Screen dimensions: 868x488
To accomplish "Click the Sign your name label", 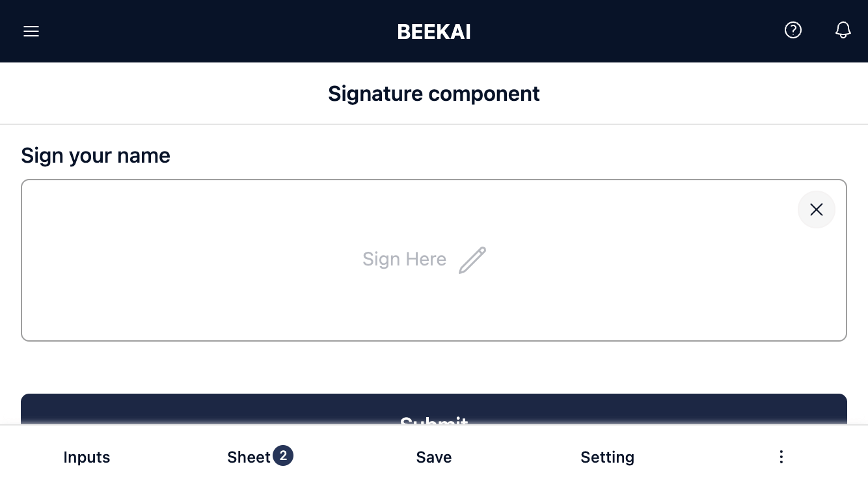I will pyautogui.click(x=96, y=156).
